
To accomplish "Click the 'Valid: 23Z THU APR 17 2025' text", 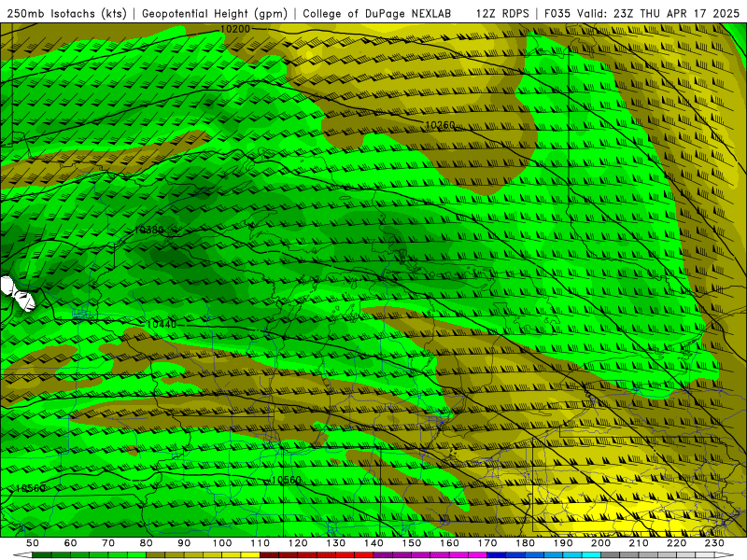I will click(x=658, y=13).
